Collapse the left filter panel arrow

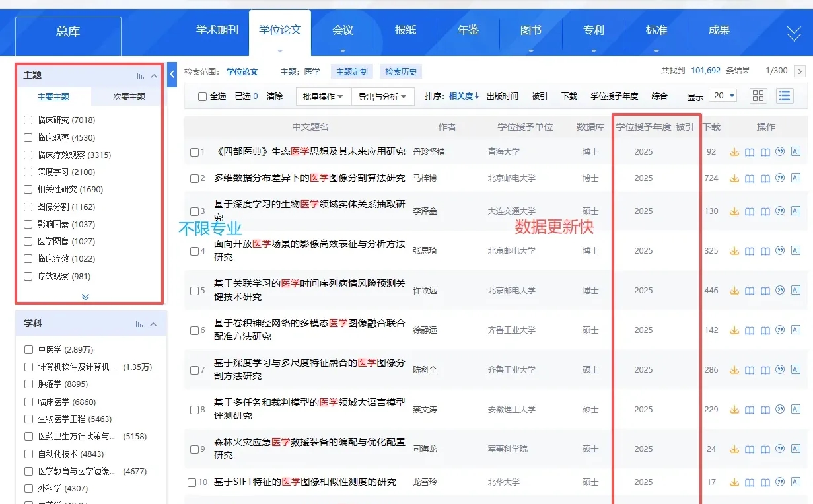pyautogui.click(x=172, y=75)
